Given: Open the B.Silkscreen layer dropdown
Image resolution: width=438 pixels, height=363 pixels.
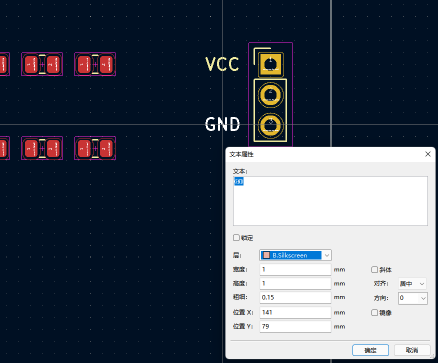Looking at the screenshot, I should tap(295, 255).
